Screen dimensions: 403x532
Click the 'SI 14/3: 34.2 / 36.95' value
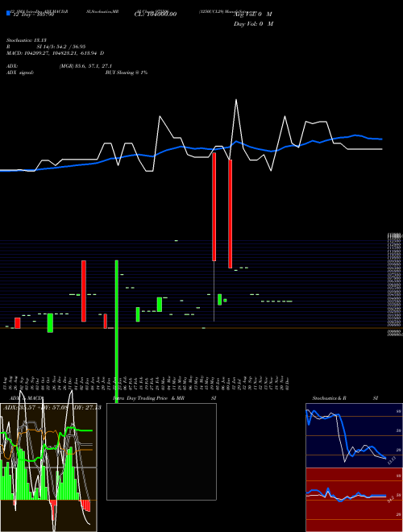tap(61, 47)
